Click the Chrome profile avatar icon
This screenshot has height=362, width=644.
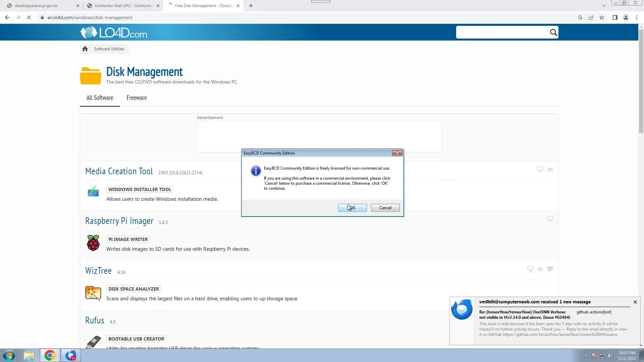pos(626,17)
